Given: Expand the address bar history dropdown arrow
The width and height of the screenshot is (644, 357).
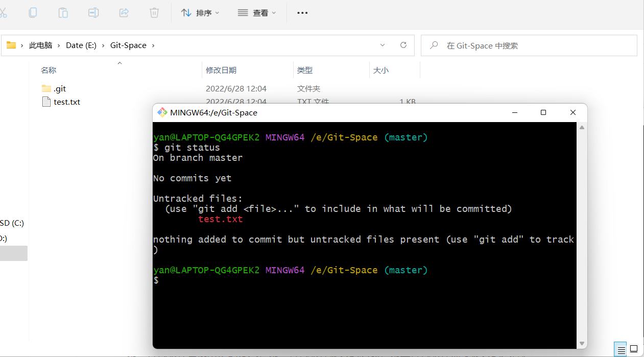Looking at the screenshot, I should coord(382,45).
